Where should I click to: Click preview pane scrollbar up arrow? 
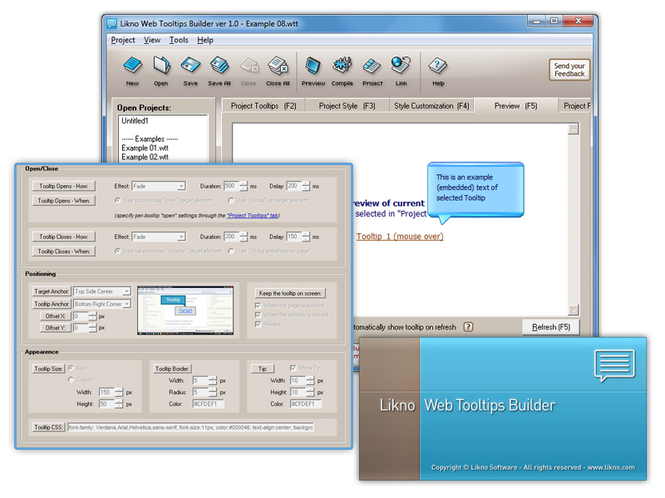point(573,129)
